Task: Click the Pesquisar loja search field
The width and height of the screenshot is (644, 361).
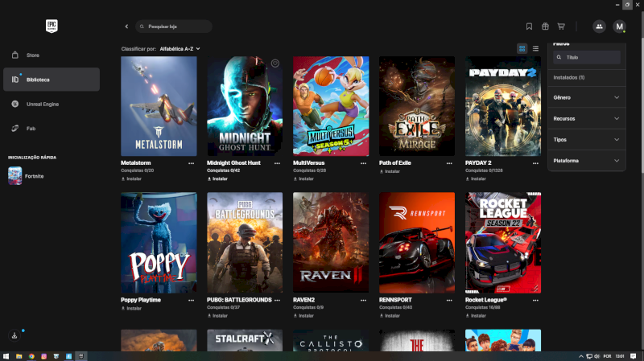Action: (x=174, y=27)
